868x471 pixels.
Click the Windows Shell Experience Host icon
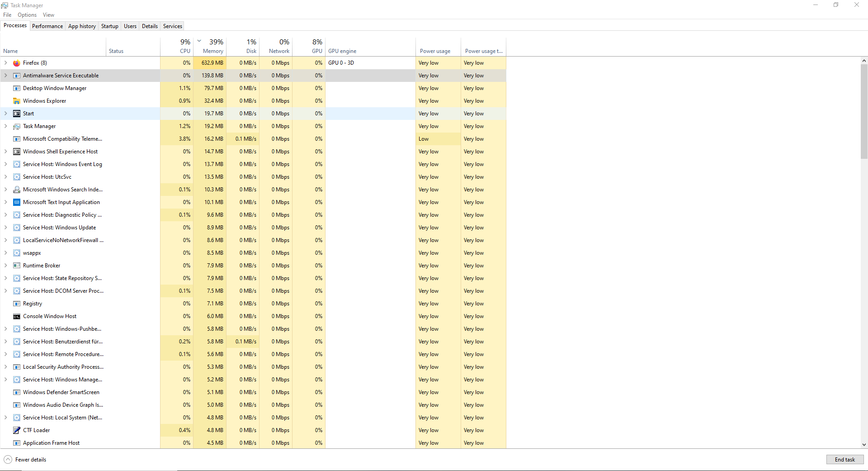click(17, 152)
